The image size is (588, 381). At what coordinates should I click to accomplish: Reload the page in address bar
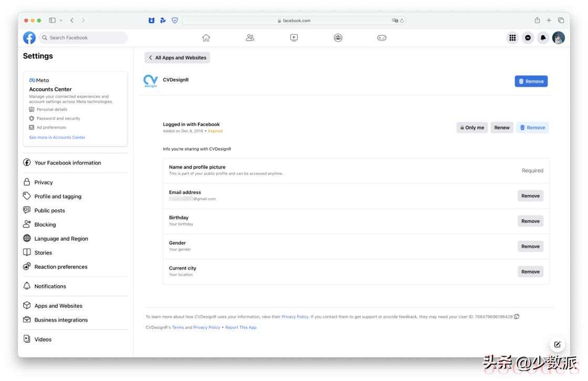[402, 20]
